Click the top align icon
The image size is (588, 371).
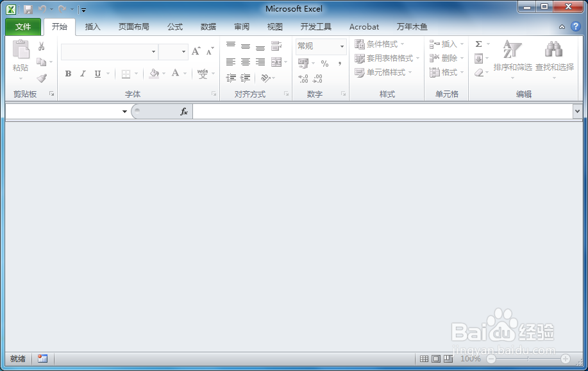[231, 46]
